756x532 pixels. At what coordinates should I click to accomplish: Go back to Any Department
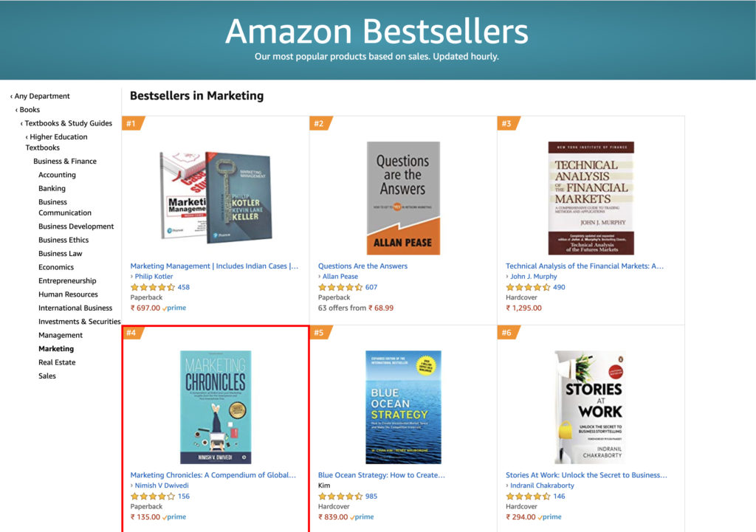[x=41, y=96]
